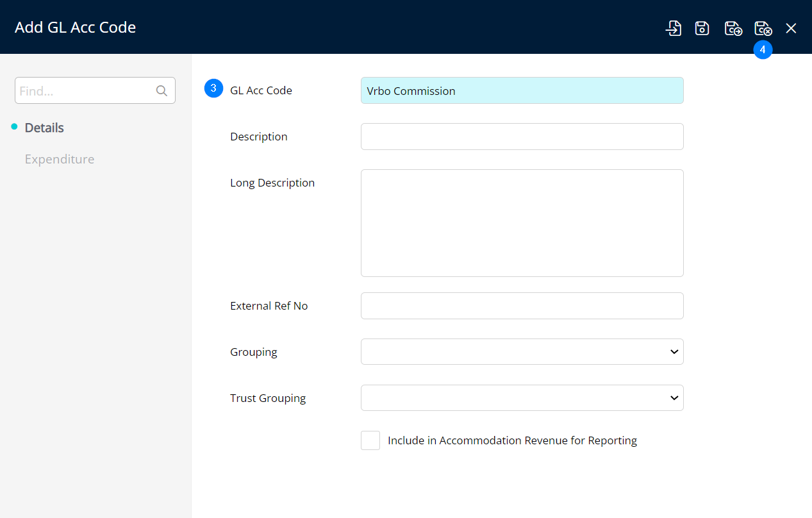Click the Save and Exit icon
The height and width of the screenshot is (518, 812).
coord(763,28)
